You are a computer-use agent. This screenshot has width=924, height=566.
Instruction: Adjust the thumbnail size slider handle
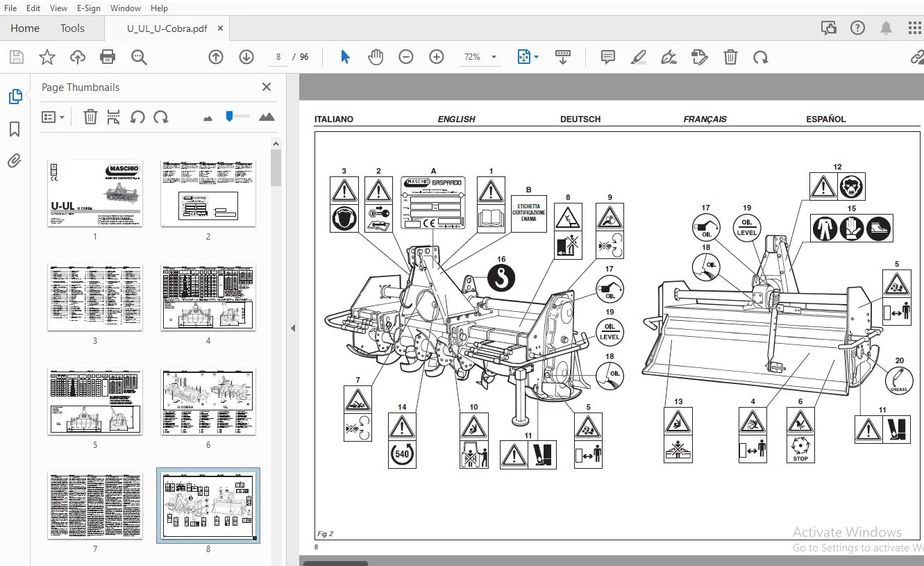pyautogui.click(x=229, y=117)
